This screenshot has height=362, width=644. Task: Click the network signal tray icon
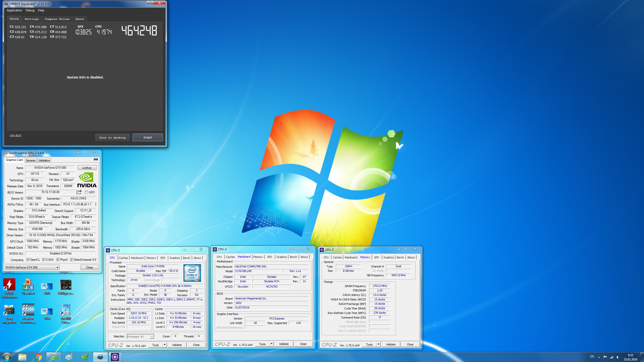611,357
